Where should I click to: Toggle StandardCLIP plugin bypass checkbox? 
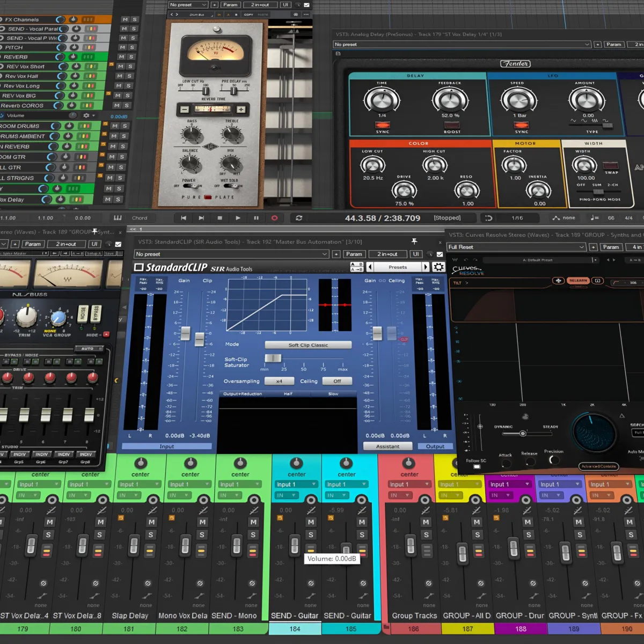click(x=440, y=254)
